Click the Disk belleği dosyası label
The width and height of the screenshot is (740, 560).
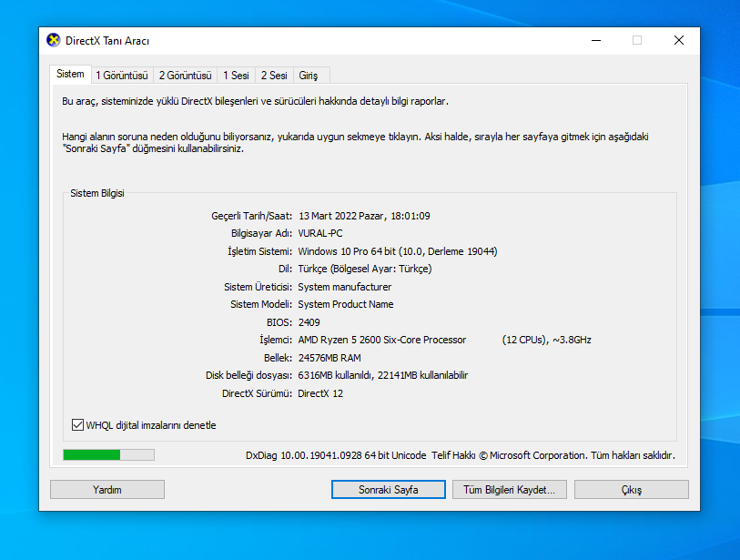(x=248, y=375)
